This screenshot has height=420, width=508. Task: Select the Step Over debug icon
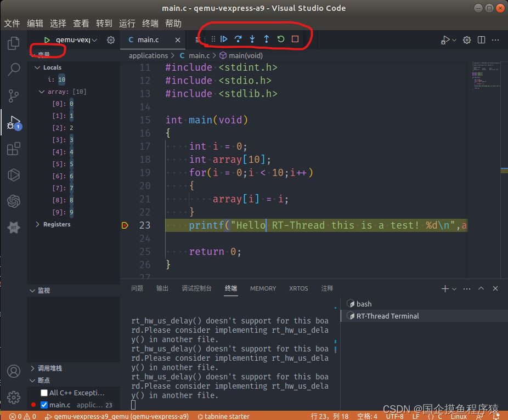[238, 39]
